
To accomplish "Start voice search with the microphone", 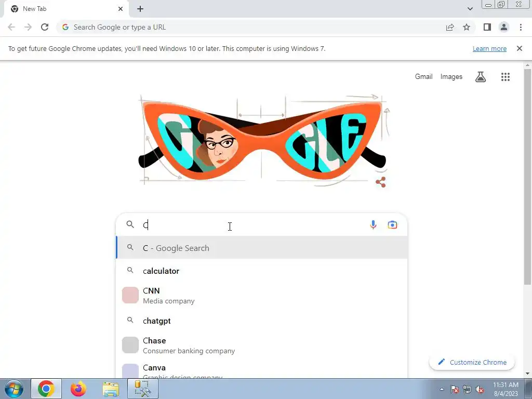I will [x=373, y=224].
